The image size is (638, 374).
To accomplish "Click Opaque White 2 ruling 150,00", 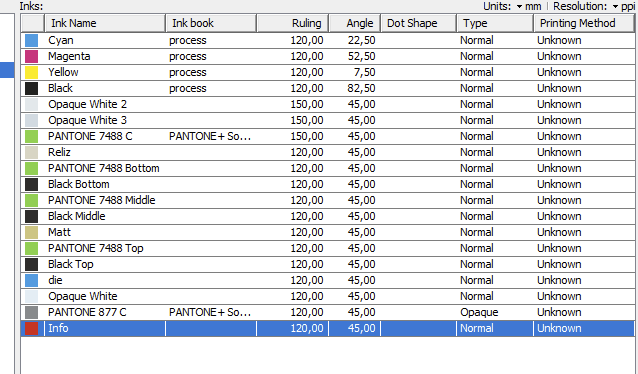I will tap(307, 104).
